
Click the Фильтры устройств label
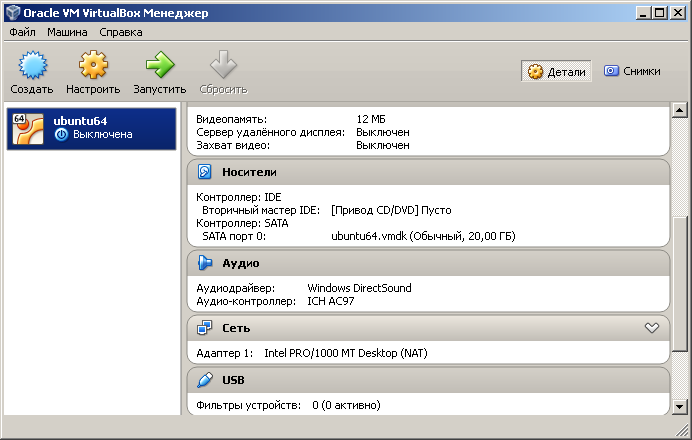pyautogui.click(x=248, y=405)
